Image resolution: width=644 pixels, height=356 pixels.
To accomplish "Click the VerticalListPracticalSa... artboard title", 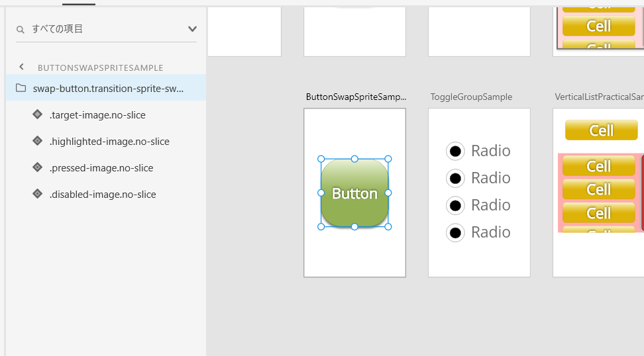I will click(x=599, y=97).
